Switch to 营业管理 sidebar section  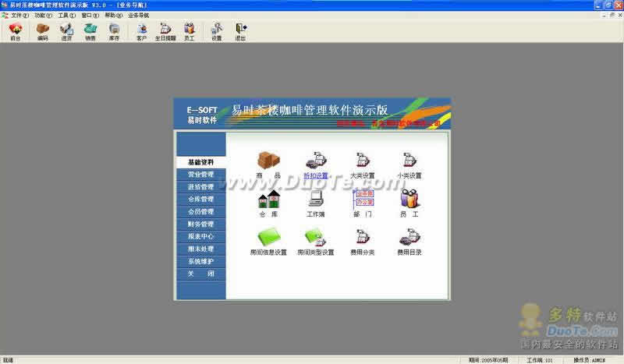(x=200, y=175)
